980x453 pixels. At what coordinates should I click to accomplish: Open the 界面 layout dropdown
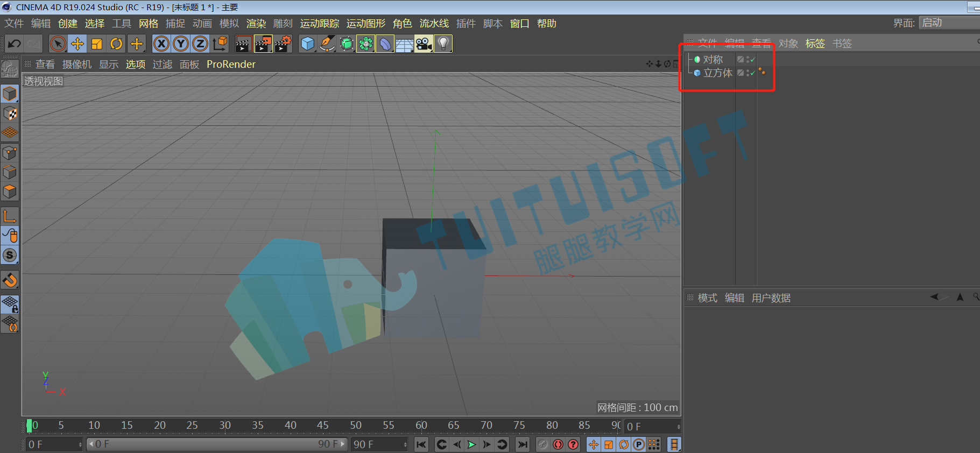(949, 23)
